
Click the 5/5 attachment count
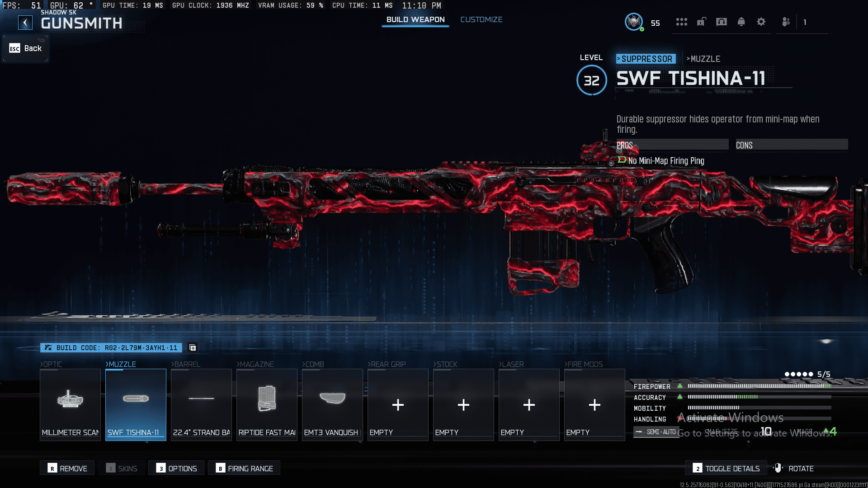point(823,374)
